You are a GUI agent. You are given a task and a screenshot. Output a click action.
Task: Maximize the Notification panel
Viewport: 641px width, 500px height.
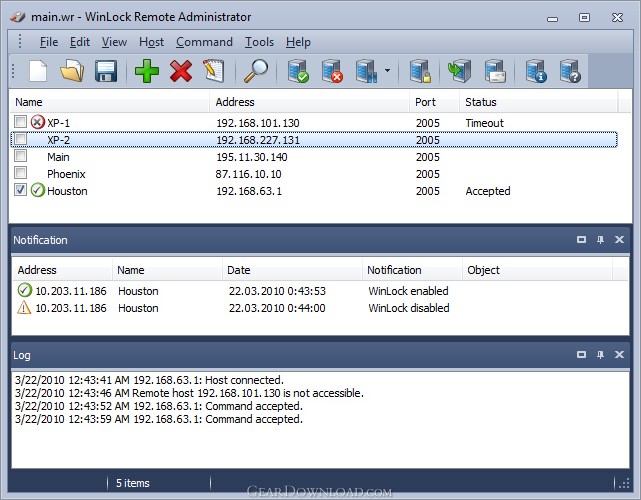[581, 240]
